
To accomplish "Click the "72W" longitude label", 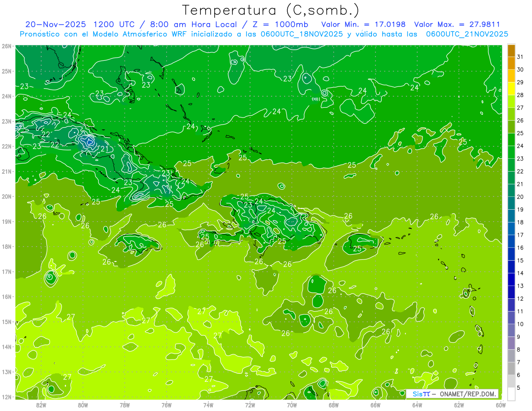I will click(x=250, y=404).
